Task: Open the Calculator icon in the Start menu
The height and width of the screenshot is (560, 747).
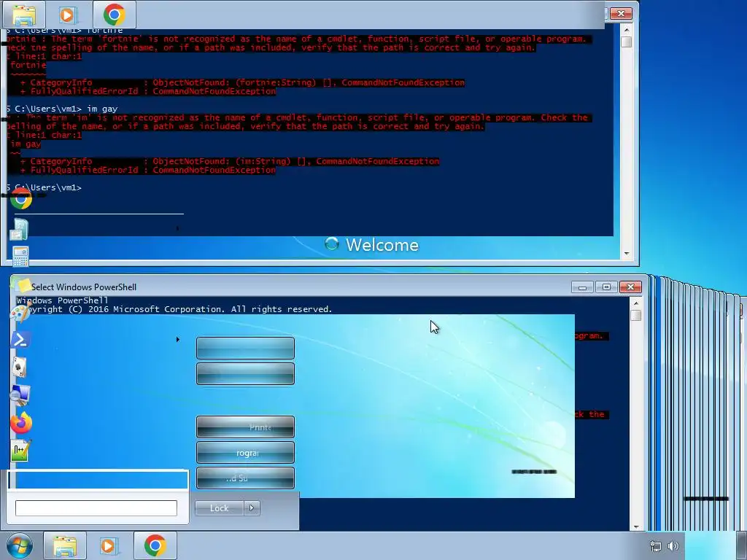Action: (20, 257)
